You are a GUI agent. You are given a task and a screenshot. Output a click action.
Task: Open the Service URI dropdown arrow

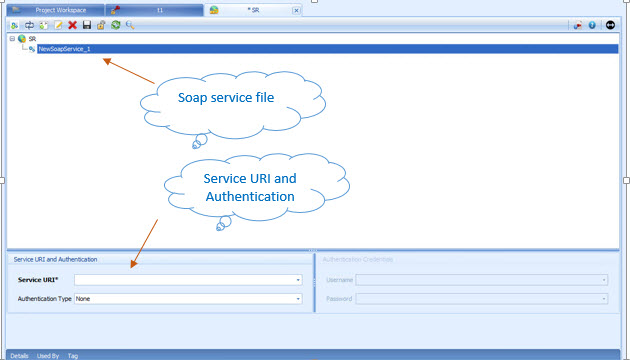[x=298, y=280]
